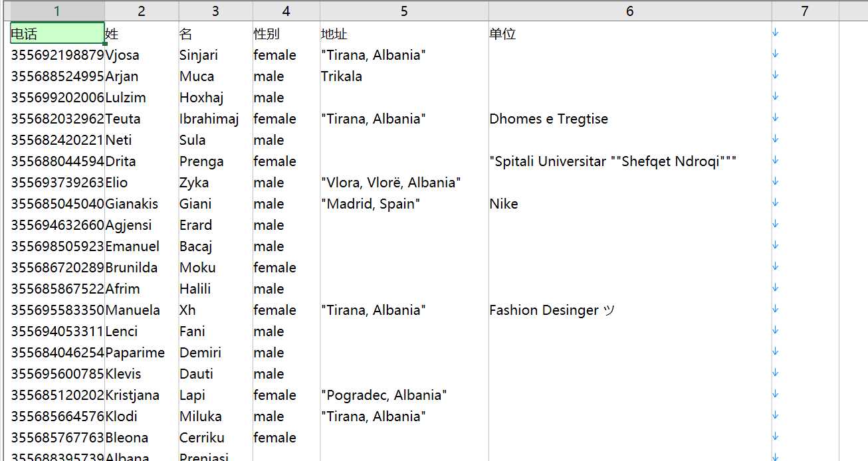Select phone cell 355699202006

coord(57,98)
